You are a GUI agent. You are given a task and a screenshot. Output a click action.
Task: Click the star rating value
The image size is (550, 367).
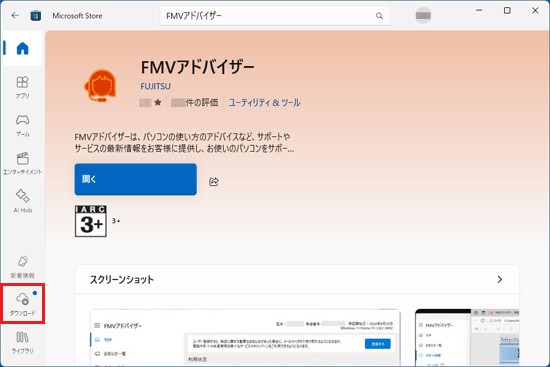[150, 102]
